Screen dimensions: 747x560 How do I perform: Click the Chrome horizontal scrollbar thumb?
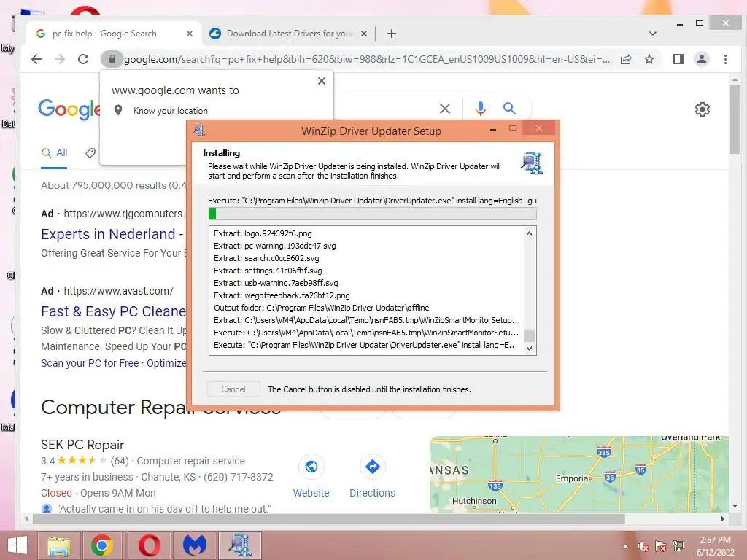329,518
